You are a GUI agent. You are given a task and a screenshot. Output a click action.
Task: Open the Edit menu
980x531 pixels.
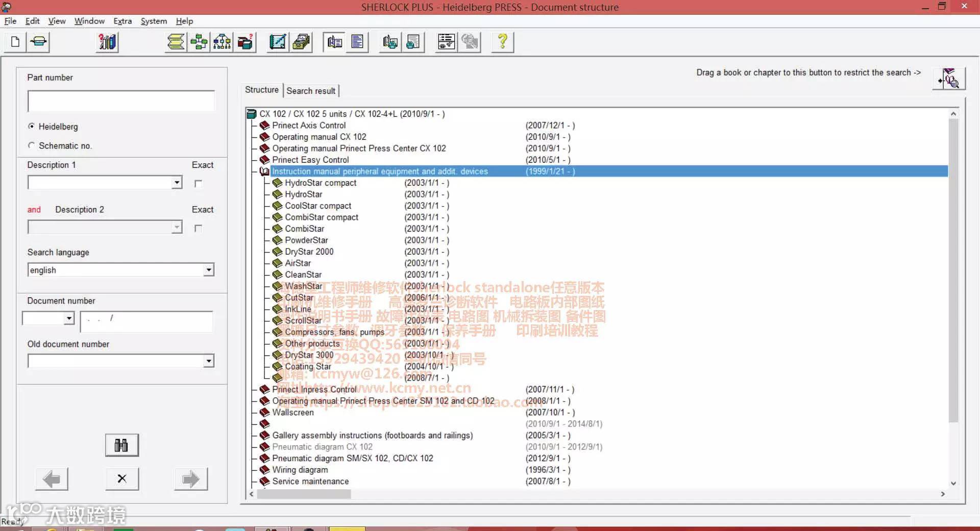[32, 21]
